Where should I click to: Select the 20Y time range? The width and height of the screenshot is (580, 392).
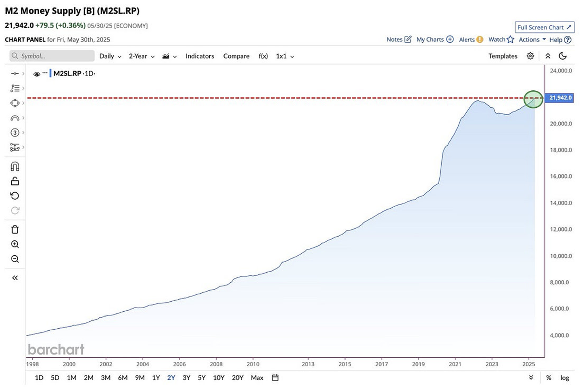coord(238,378)
